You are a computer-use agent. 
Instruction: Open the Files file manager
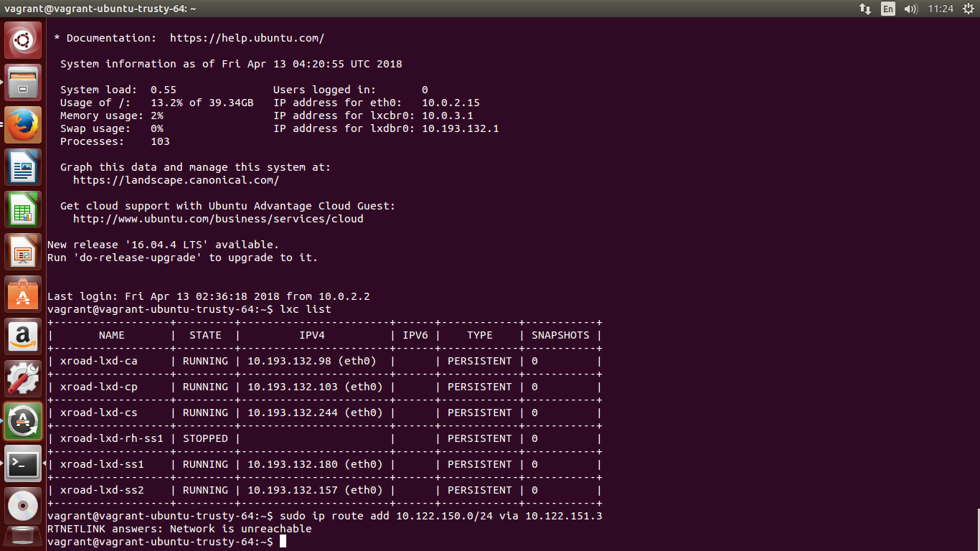point(23,83)
